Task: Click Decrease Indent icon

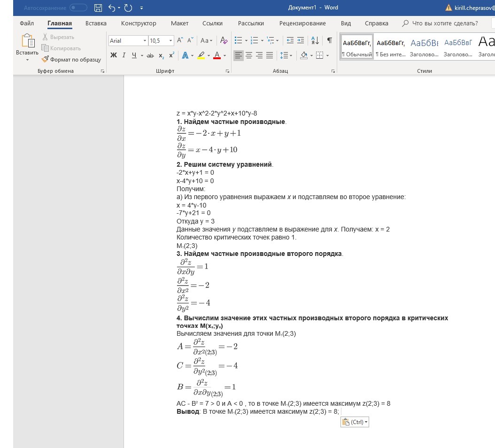Action: pos(290,40)
